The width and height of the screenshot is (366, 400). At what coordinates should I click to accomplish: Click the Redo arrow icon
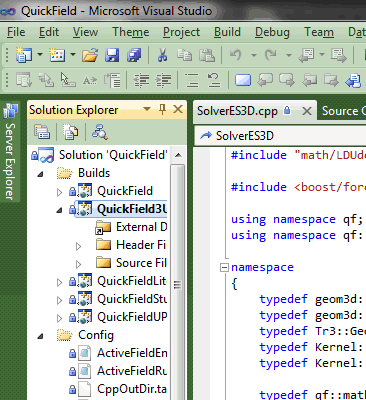(270, 54)
